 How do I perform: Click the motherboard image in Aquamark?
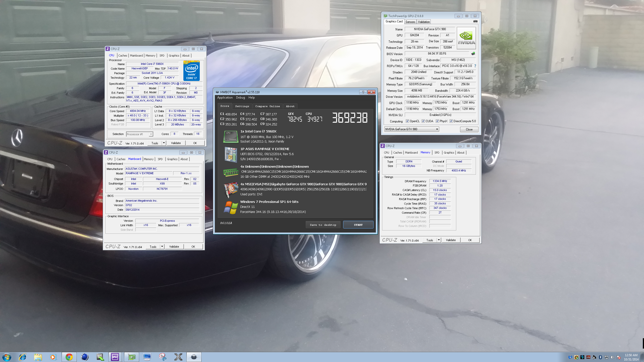231,154
